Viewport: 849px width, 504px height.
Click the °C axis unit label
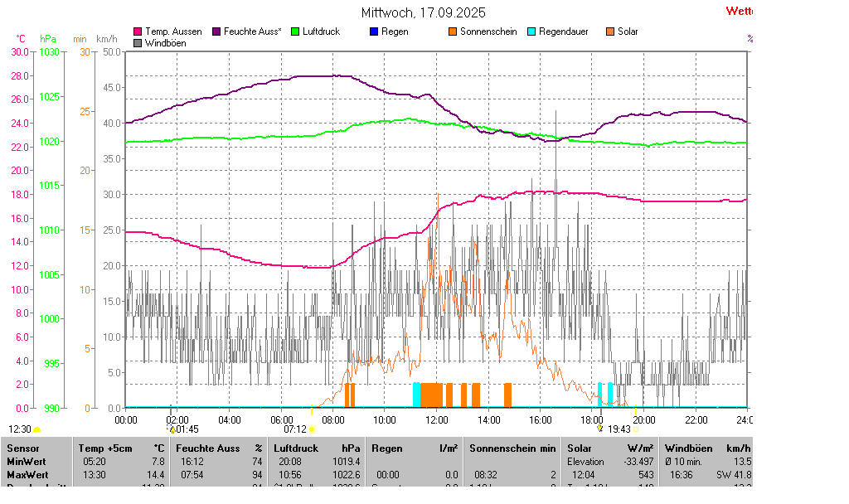pyautogui.click(x=21, y=39)
